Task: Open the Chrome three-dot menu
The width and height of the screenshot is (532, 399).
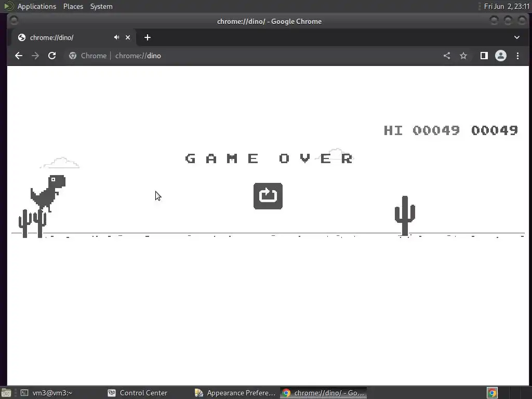Action: [x=517, y=56]
